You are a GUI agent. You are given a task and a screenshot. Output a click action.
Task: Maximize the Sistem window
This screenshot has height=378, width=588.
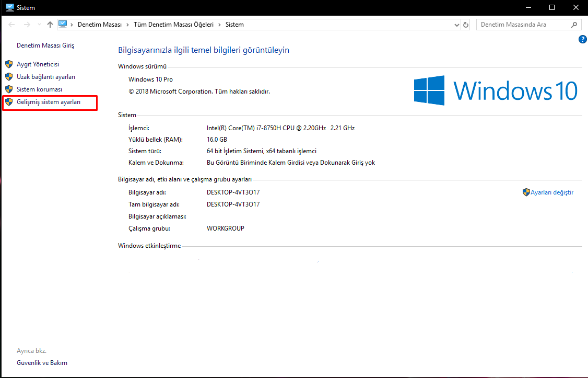coord(552,7)
